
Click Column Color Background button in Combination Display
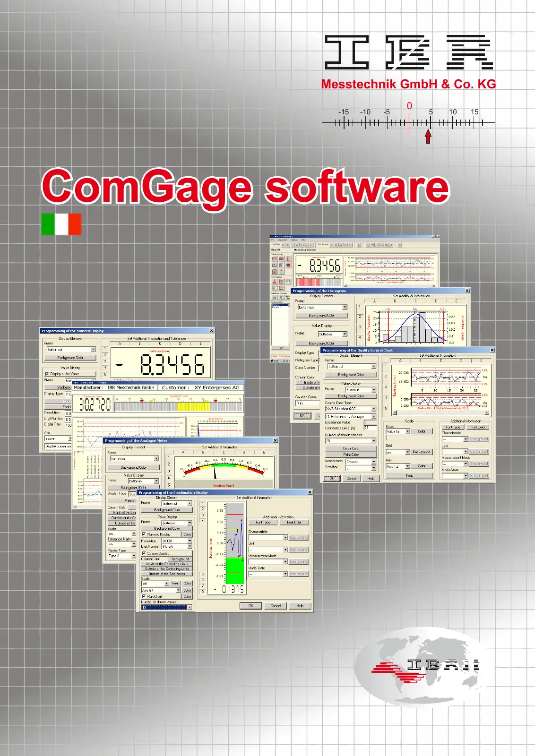pyautogui.click(x=181, y=559)
